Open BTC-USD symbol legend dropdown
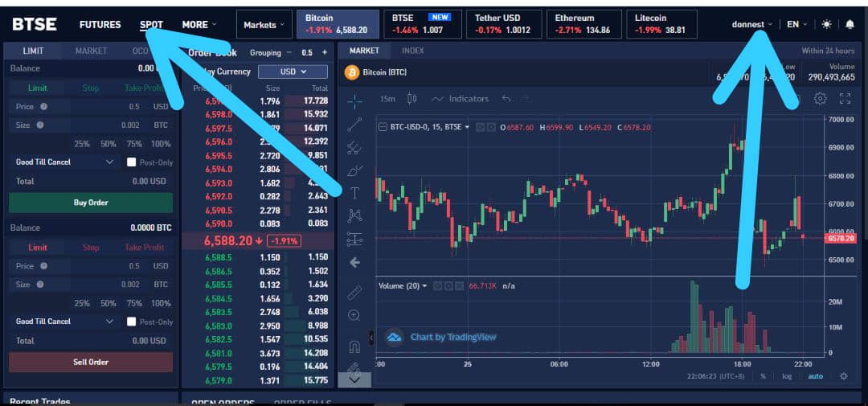 click(467, 127)
